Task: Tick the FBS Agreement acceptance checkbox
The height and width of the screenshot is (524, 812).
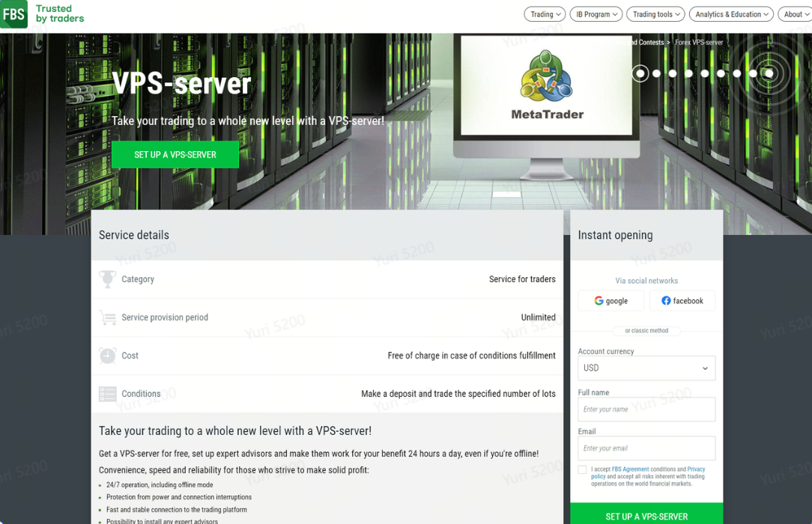Action: (582, 469)
